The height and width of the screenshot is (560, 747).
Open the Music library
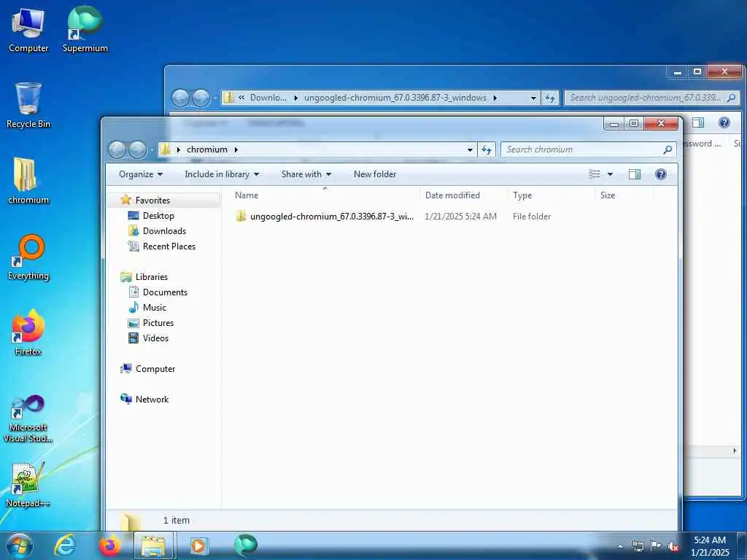click(x=155, y=307)
